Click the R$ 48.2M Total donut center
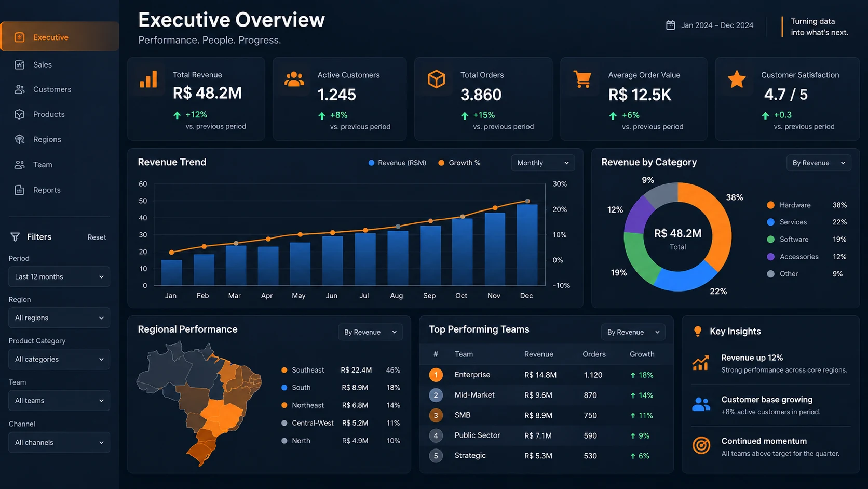Viewport: 868px width, 489px height. pos(677,238)
